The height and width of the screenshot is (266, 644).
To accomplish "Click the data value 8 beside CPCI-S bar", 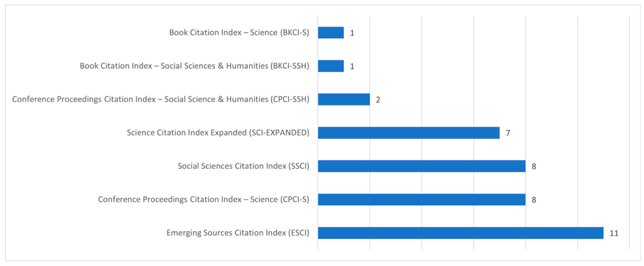I will pyautogui.click(x=534, y=200).
